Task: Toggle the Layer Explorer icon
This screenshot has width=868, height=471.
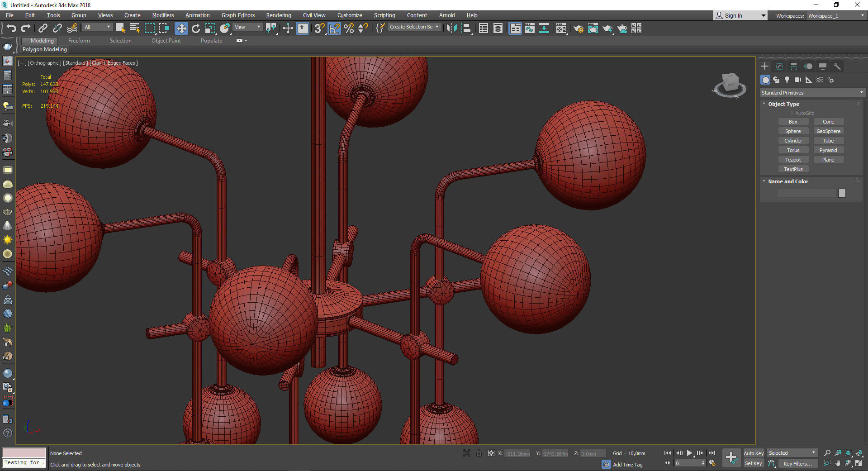Action: (498, 29)
